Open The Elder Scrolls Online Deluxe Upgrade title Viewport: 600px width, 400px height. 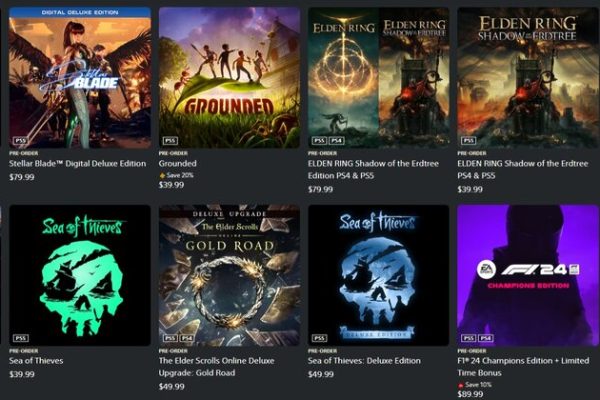(217, 367)
